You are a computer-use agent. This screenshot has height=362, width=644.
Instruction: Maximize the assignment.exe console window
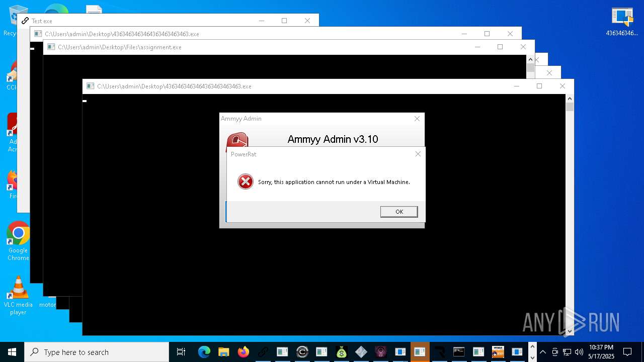click(500, 47)
